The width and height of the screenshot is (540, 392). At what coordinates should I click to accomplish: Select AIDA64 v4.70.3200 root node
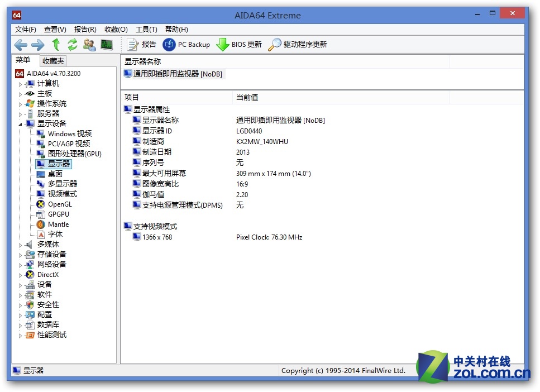(48, 73)
